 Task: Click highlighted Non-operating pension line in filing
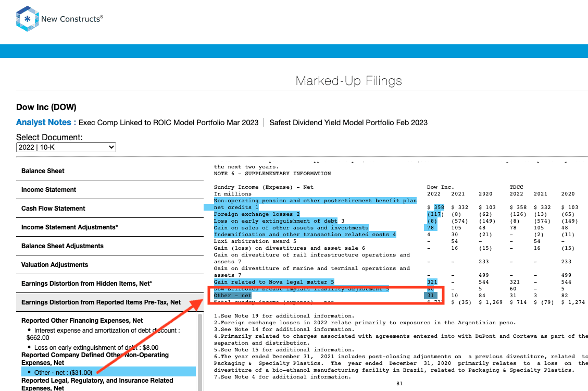[315, 204]
